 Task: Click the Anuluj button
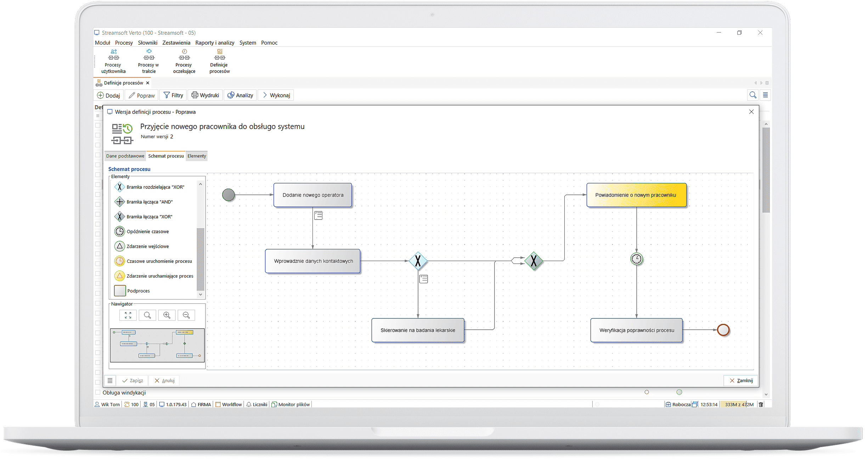point(165,381)
